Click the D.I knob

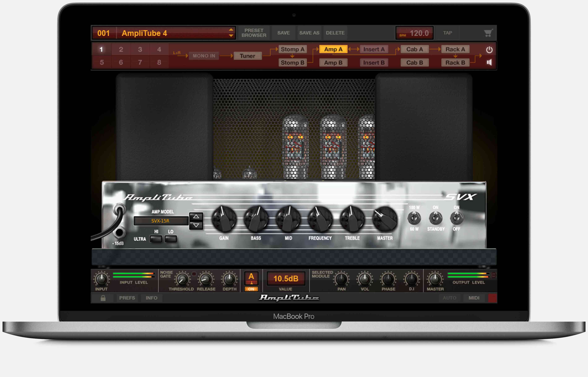coord(411,279)
